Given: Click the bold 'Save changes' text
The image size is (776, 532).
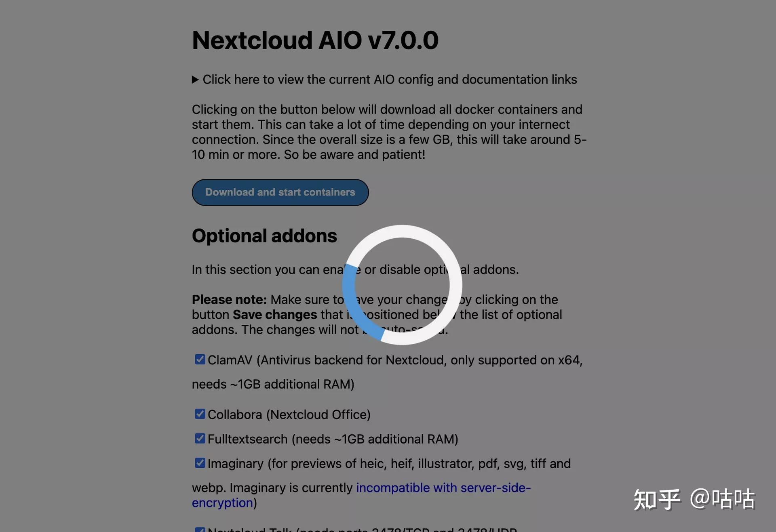Looking at the screenshot, I should click(275, 314).
